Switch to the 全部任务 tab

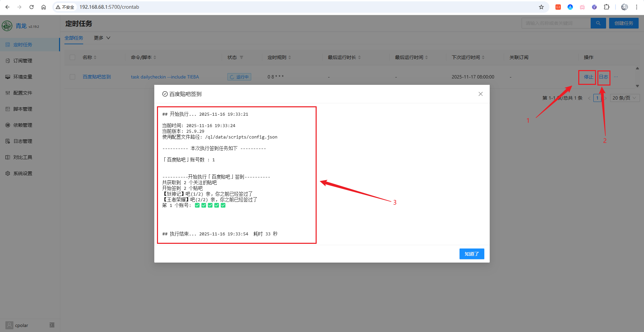(74, 38)
